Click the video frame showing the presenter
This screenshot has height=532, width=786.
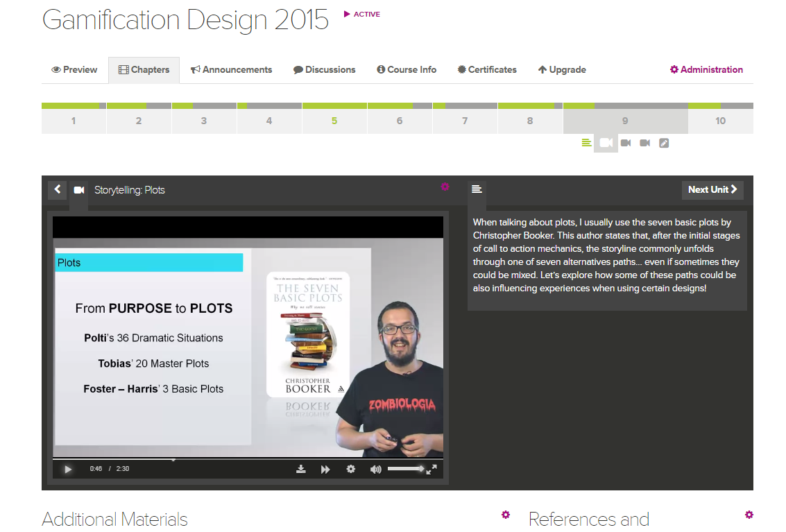click(248, 347)
